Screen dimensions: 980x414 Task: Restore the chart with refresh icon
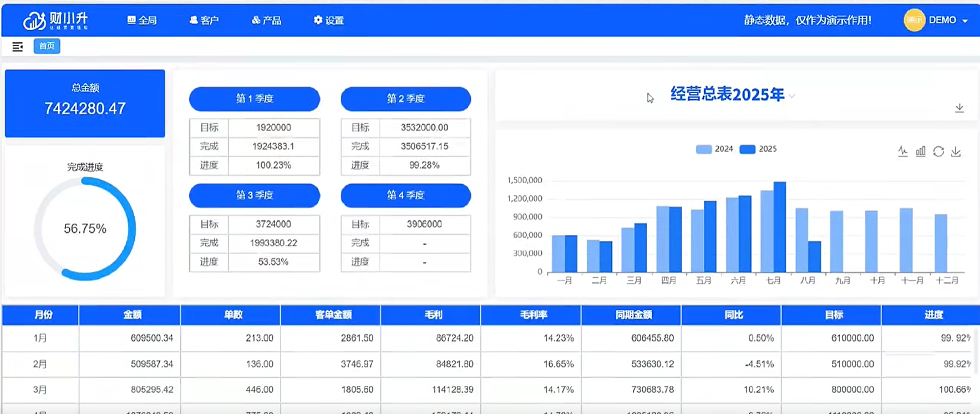(938, 152)
